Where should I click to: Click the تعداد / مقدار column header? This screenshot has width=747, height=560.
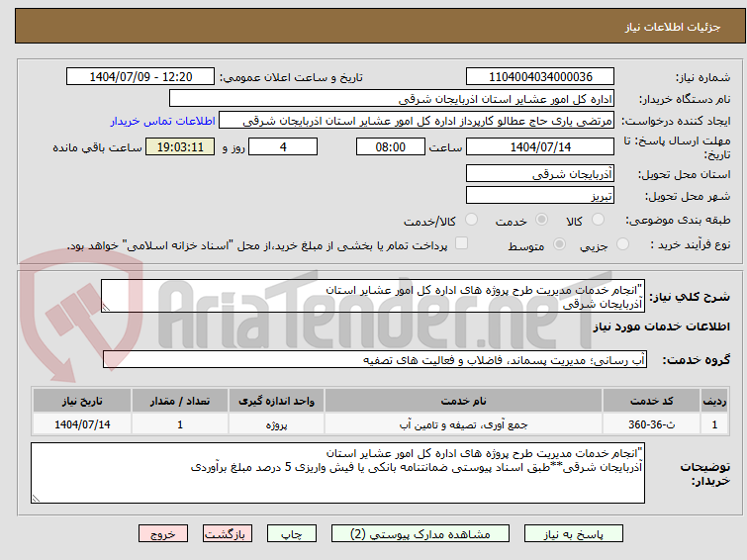tap(180, 401)
